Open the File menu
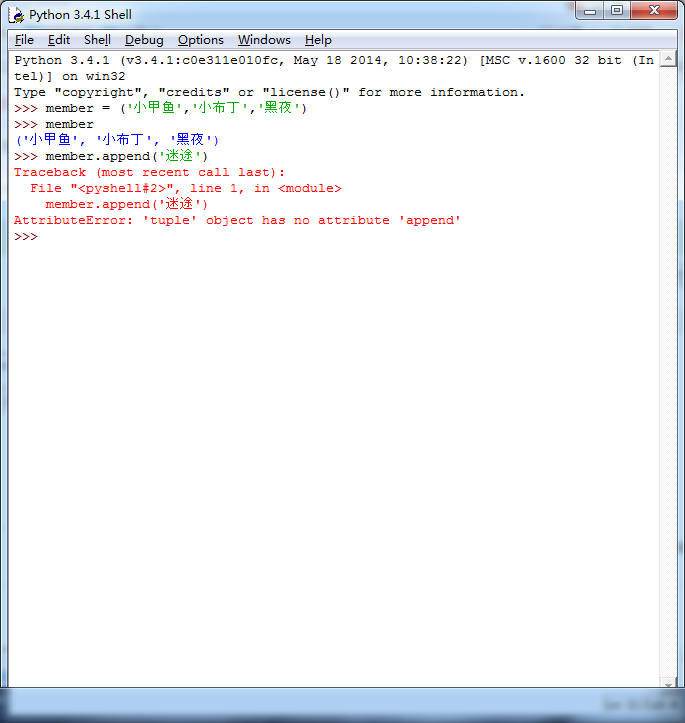The image size is (685, 723). click(x=24, y=40)
